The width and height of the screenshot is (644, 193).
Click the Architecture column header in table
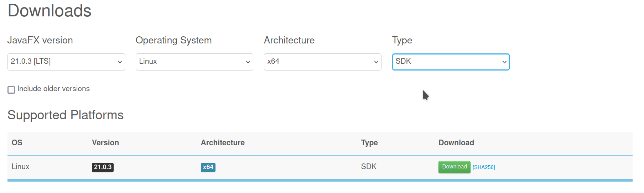click(223, 143)
